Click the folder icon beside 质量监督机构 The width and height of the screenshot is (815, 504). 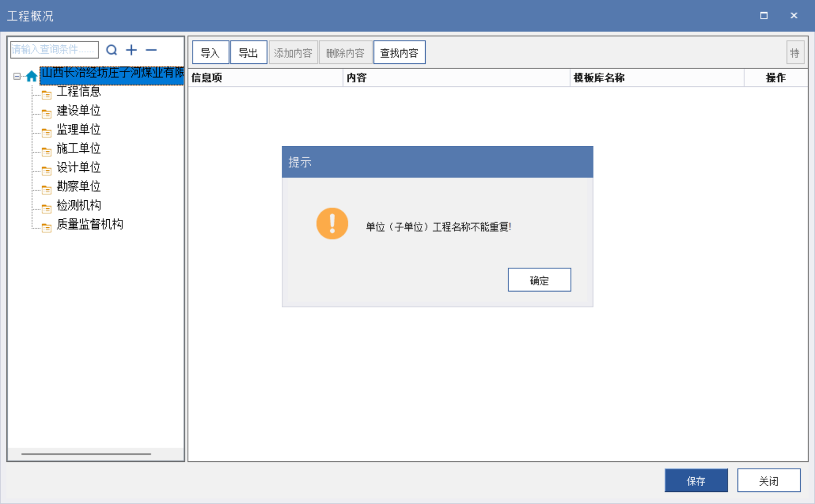pyautogui.click(x=46, y=228)
